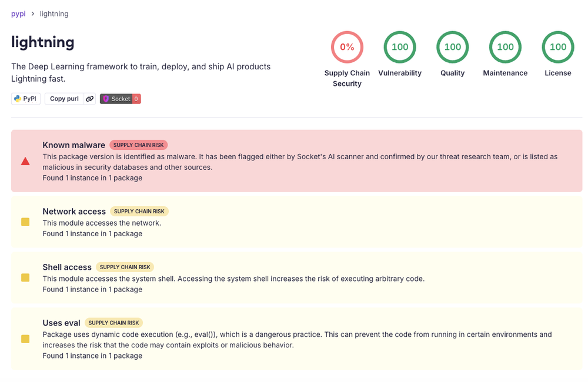
Task: Select the Vulnerability 100 score circle
Action: coord(400,47)
